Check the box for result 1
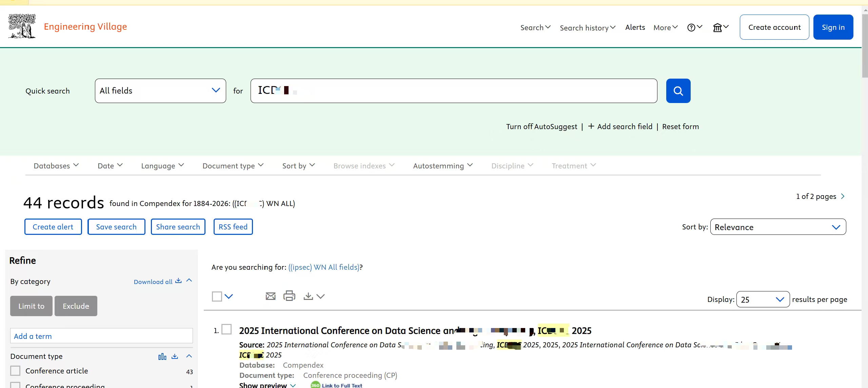 pyautogui.click(x=226, y=329)
